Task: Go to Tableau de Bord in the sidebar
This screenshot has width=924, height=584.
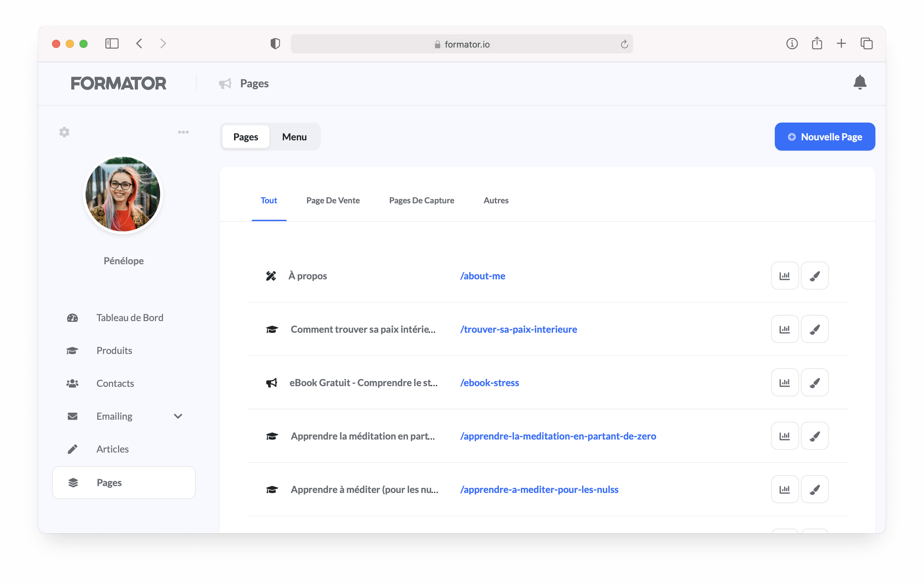Action: tap(130, 318)
